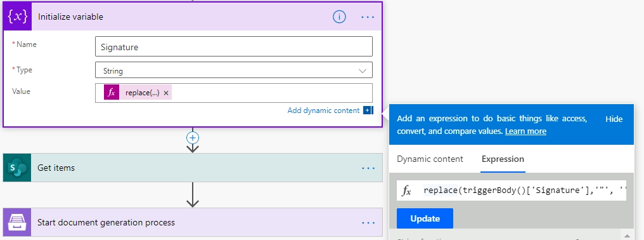Click the Value field label

21,91
